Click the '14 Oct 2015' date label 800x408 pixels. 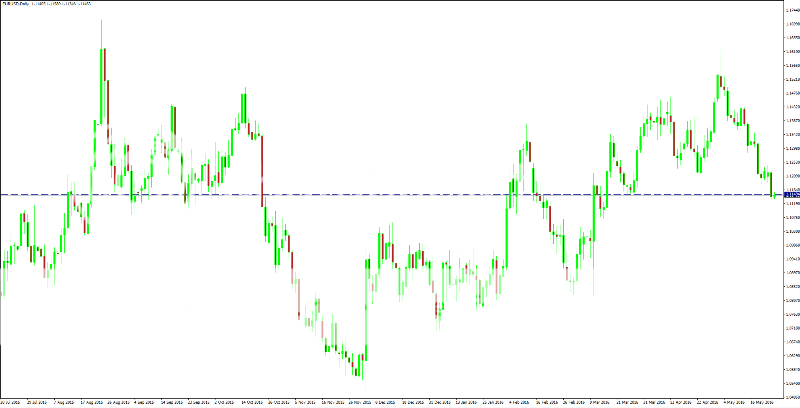coord(252,402)
